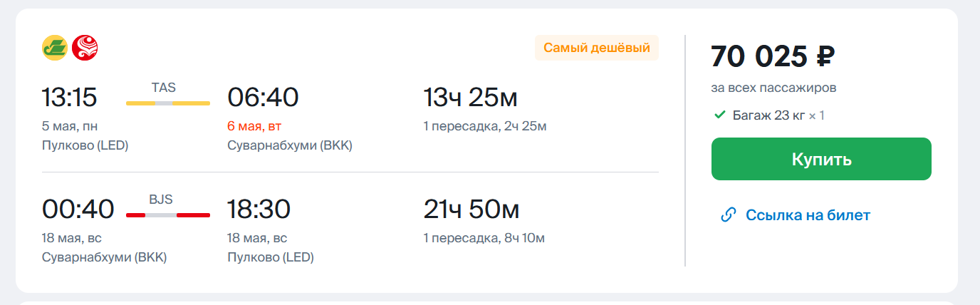Click the 1 пересадка, 8ч 10м transfer info
The height and width of the screenshot is (305, 980).
[x=484, y=238]
